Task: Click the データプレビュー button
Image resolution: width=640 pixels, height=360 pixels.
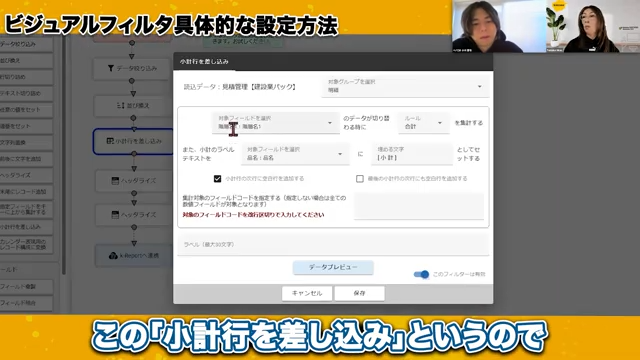Action: point(333,267)
